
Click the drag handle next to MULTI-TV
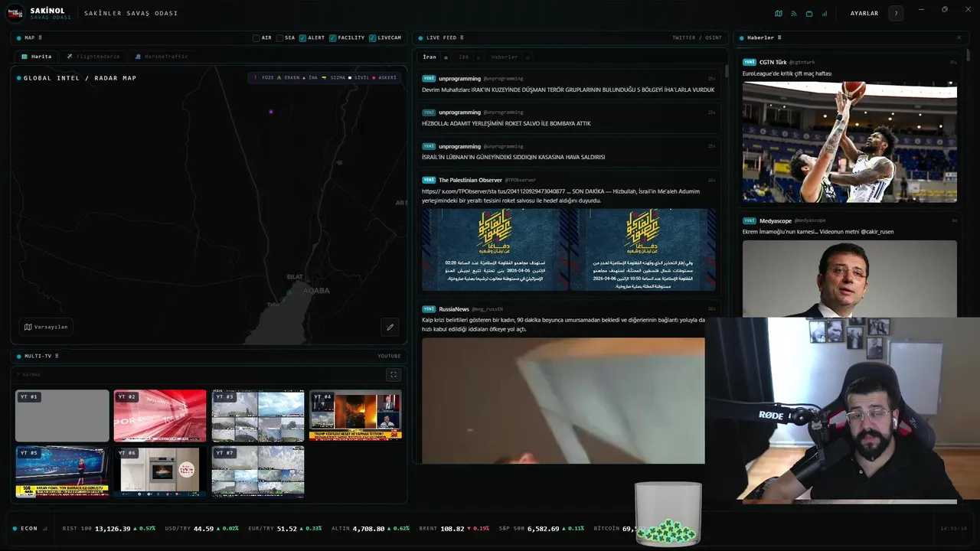[57, 356]
